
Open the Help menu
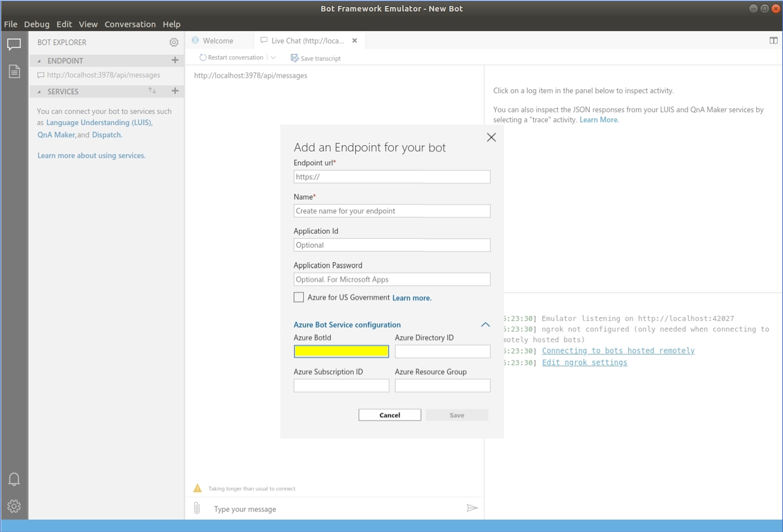(172, 24)
